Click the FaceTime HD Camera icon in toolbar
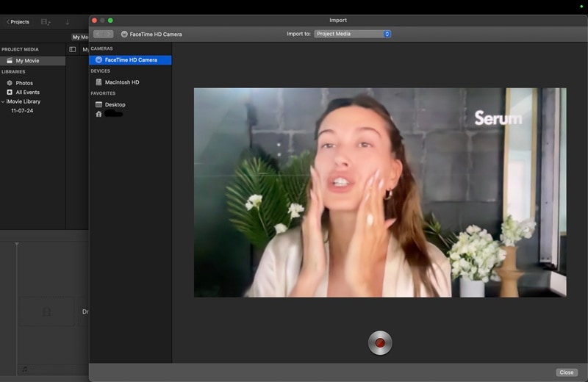588x382 pixels. (124, 34)
